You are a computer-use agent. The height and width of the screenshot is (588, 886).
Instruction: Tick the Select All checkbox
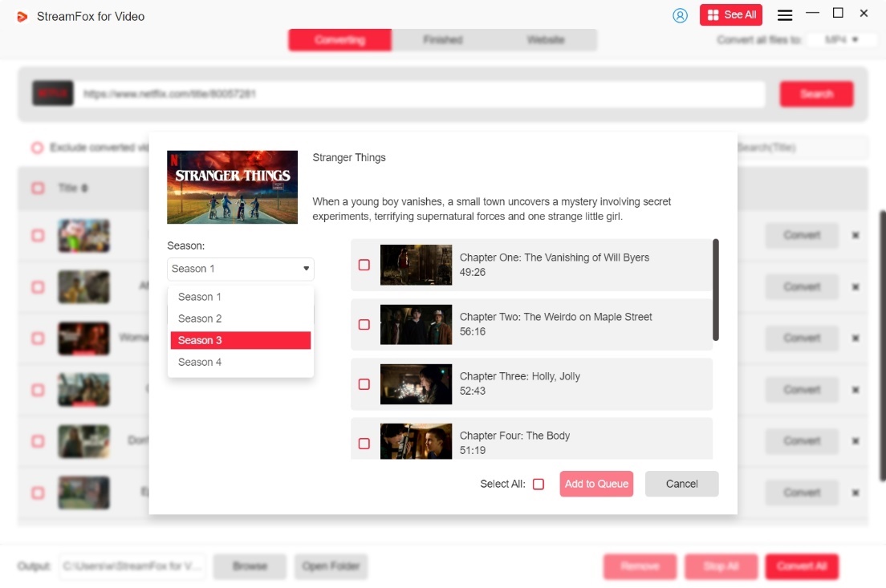pyautogui.click(x=539, y=484)
